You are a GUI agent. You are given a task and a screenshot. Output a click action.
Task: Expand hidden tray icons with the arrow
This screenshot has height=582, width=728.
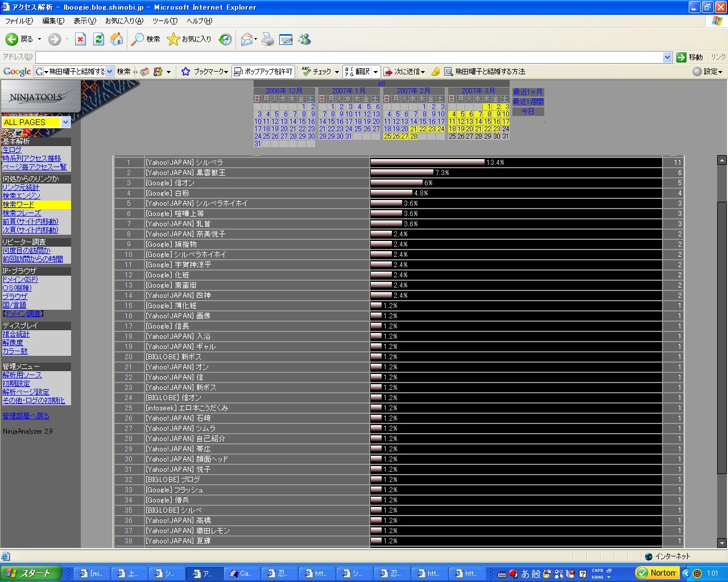686,573
